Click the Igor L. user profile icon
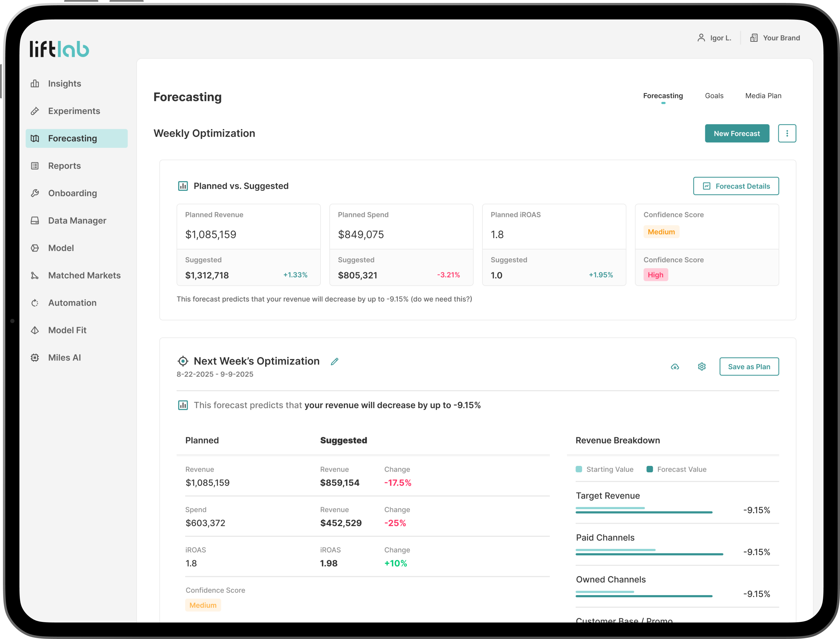The image size is (840, 639). [x=701, y=38]
